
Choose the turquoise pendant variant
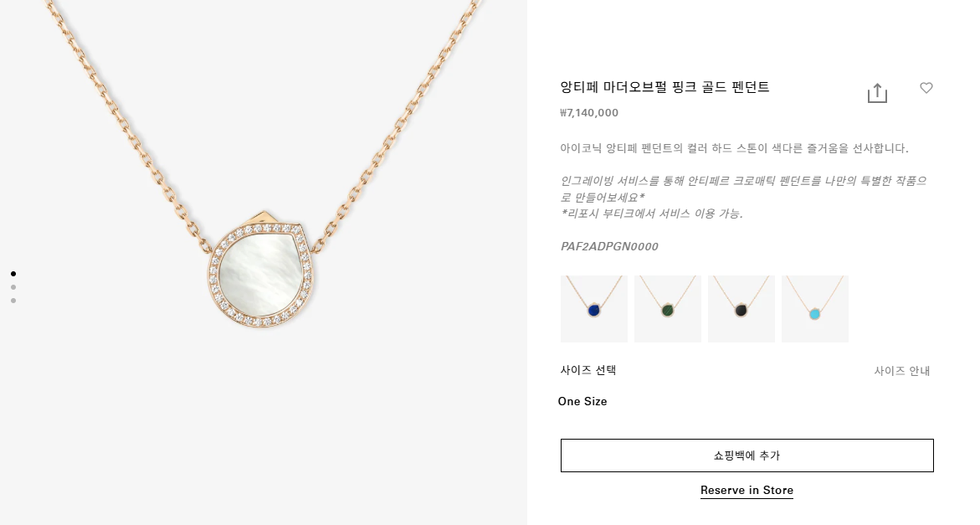coord(815,309)
